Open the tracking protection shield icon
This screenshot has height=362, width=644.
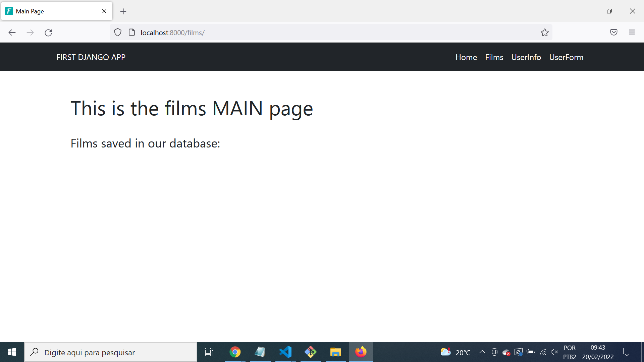coord(118,33)
